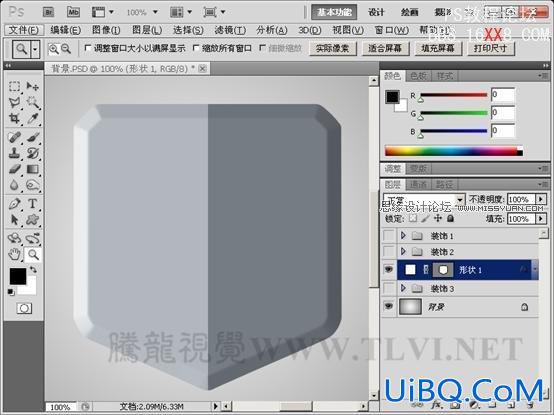This screenshot has width=554, height=415.
Task: Select the 3D Rotate tool
Action: tap(14, 238)
